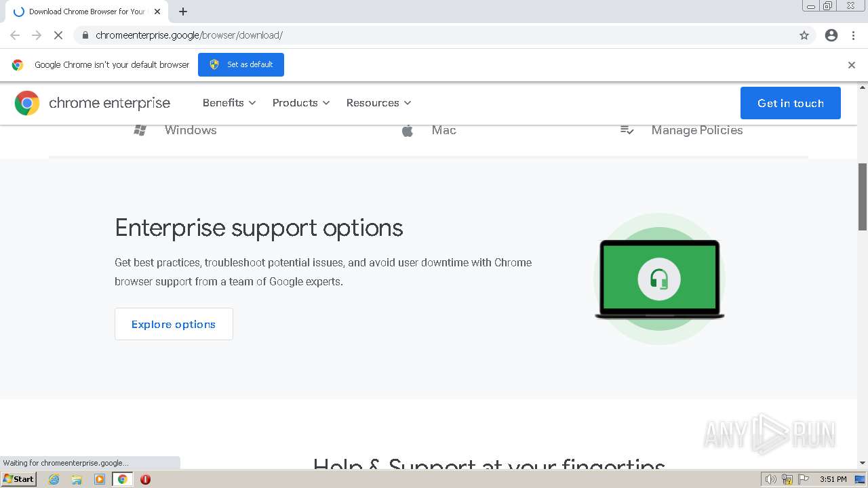Open a new browser tab
The height and width of the screenshot is (488, 868).
[183, 12]
